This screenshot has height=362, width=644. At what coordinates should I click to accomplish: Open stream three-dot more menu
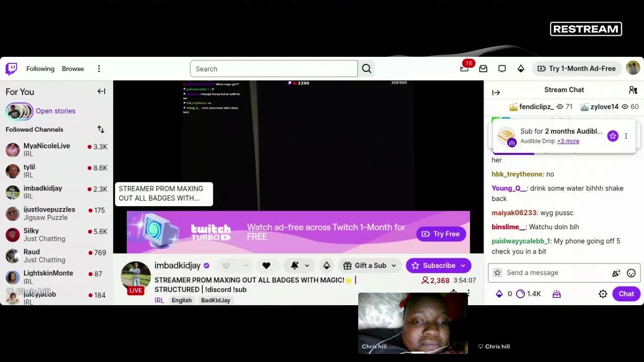468,293
